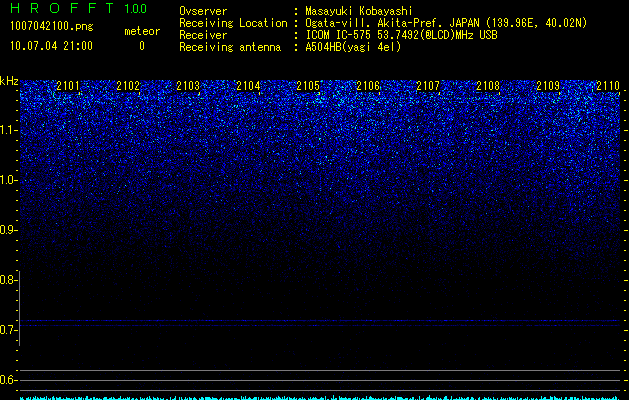Click the 2109 time marker
The height and width of the screenshot is (400, 629).
[x=548, y=85]
